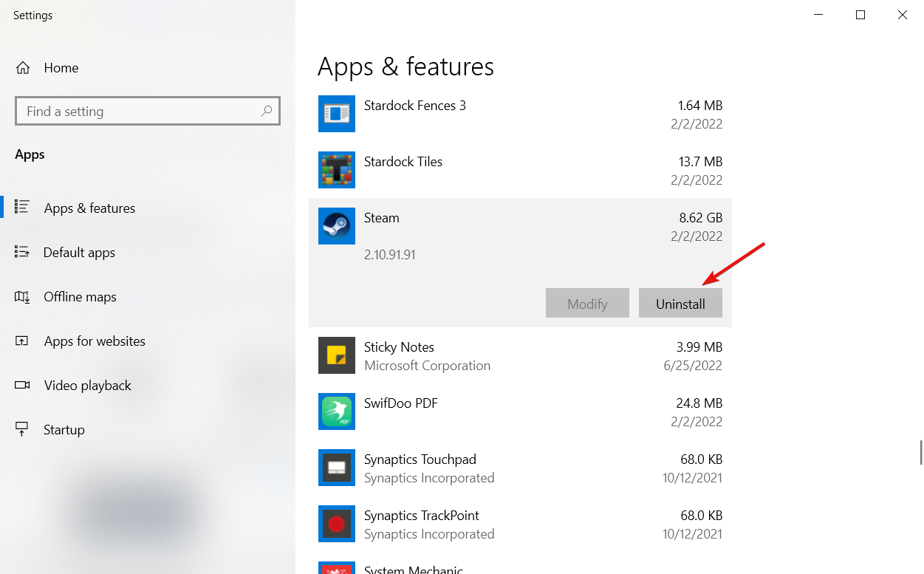Open the Home settings page
924x574 pixels.
click(148, 68)
